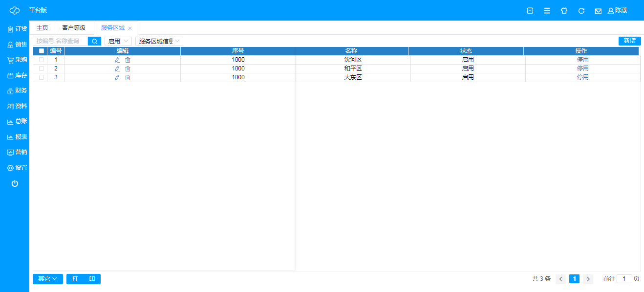
Task: Click the 沈河区 name cell
Action: pyautogui.click(x=353, y=60)
